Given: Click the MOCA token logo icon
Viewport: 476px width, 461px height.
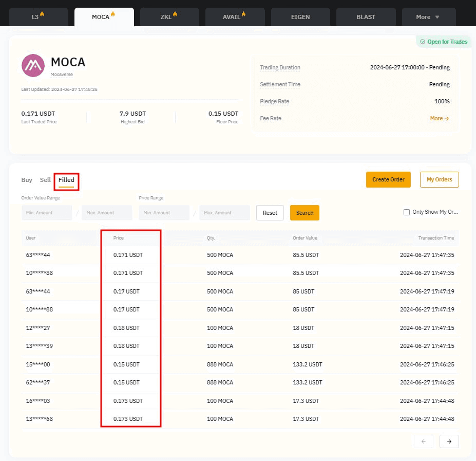Looking at the screenshot, I should tap(33, 65).
